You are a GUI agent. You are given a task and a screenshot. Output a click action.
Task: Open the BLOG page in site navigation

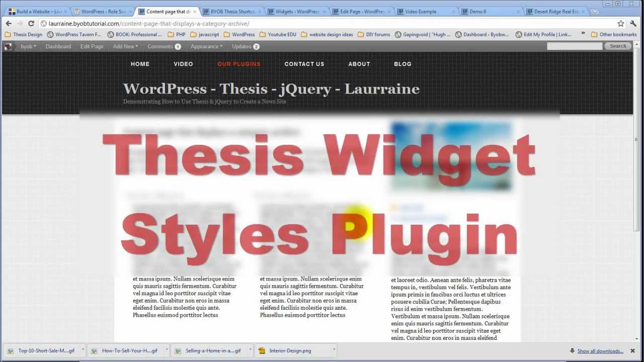point(403,64)
